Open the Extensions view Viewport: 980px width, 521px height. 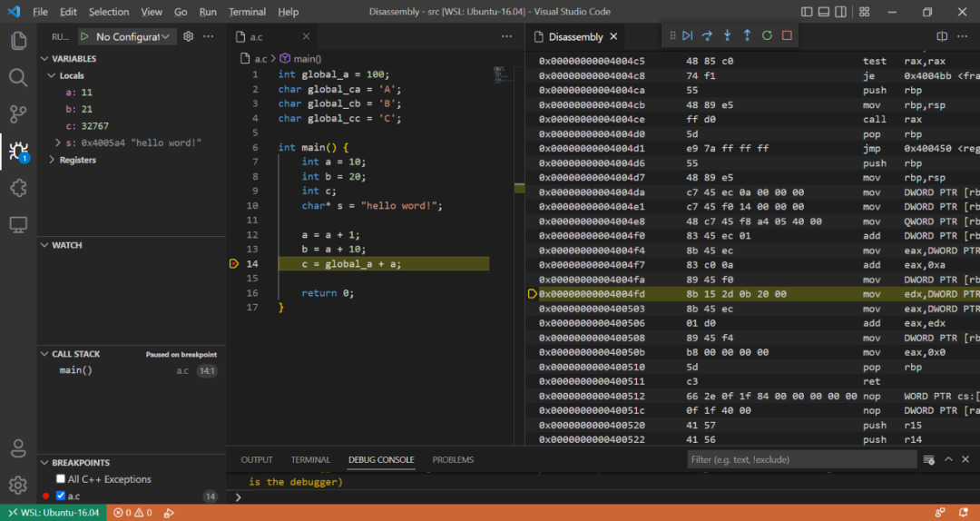[18, 187]
